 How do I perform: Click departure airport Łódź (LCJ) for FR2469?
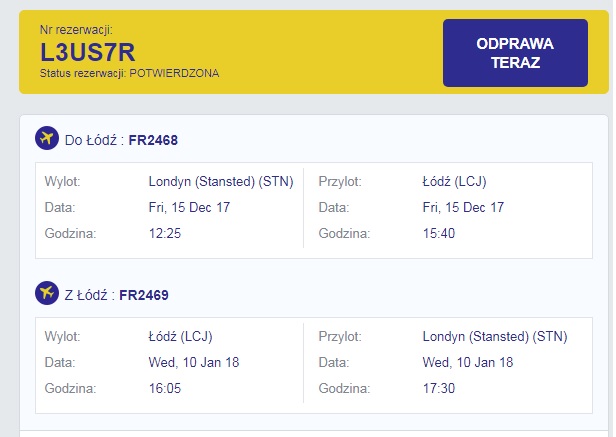point(181,336)
